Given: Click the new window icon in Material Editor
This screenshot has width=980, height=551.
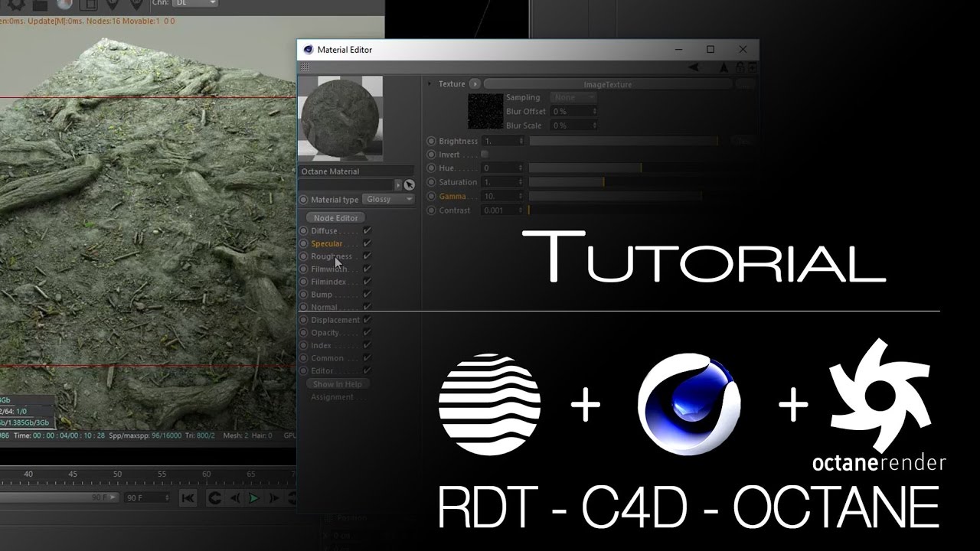Looking at the screenshot, I should pos(751,67).
